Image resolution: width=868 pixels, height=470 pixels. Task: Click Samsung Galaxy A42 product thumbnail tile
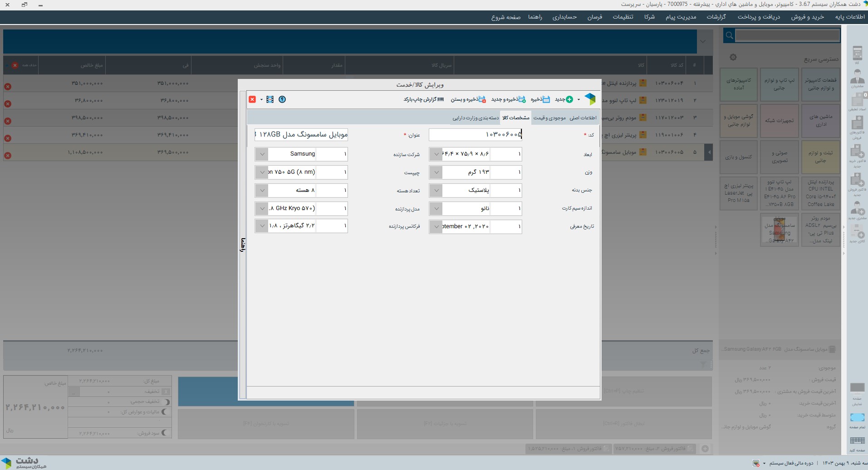pos(780,230)
